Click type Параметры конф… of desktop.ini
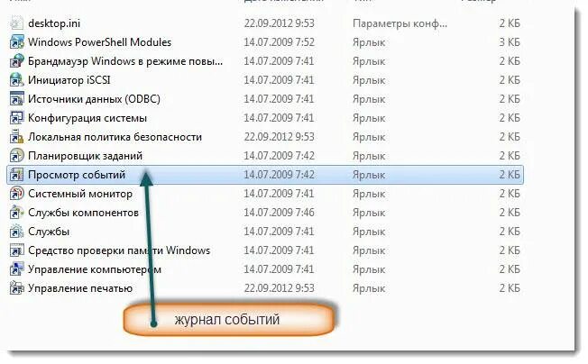588x364 pixels. click(x=400, y=23)
